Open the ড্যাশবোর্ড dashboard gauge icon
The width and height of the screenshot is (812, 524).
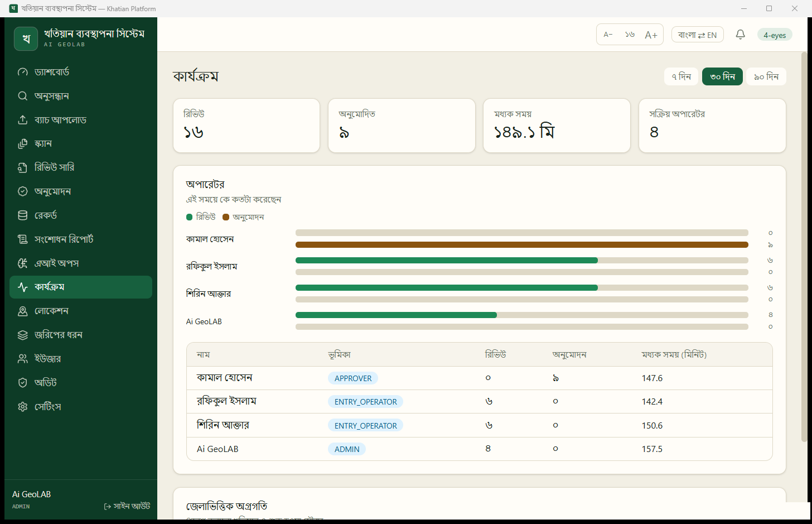point(23,72)
